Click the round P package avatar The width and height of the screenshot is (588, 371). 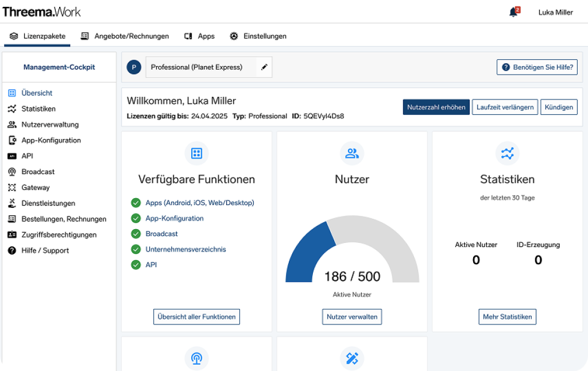pos(134,67)
